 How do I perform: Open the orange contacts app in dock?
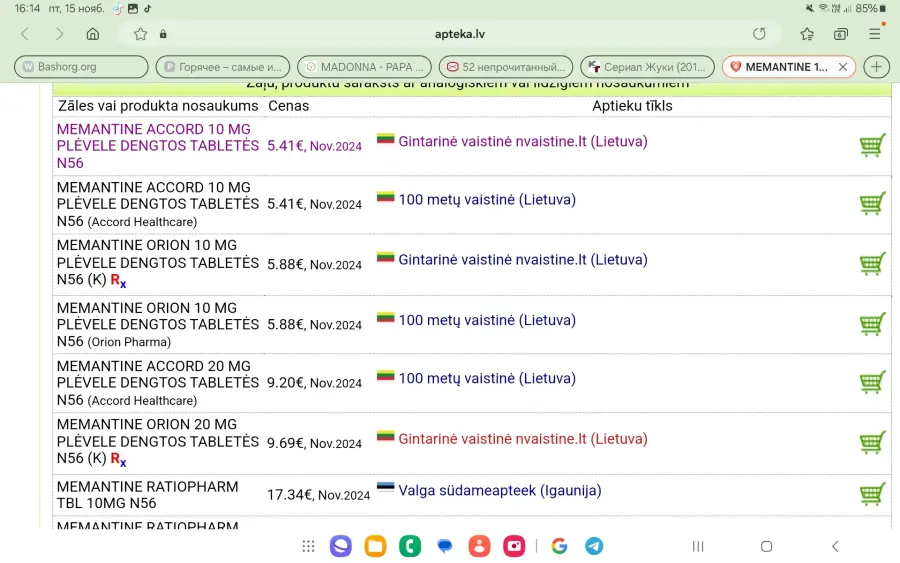(479, 546)
